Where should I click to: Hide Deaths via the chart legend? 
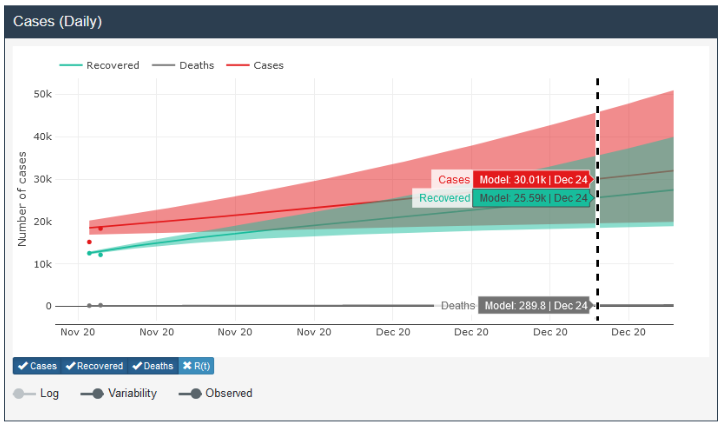click(183, 65)
